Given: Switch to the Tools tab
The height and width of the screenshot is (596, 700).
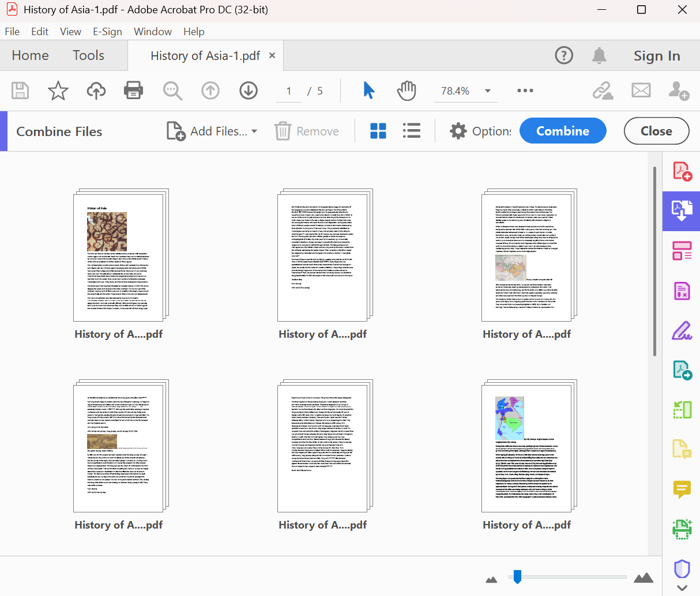Looking at the screenshot, I should coord(88,55).
